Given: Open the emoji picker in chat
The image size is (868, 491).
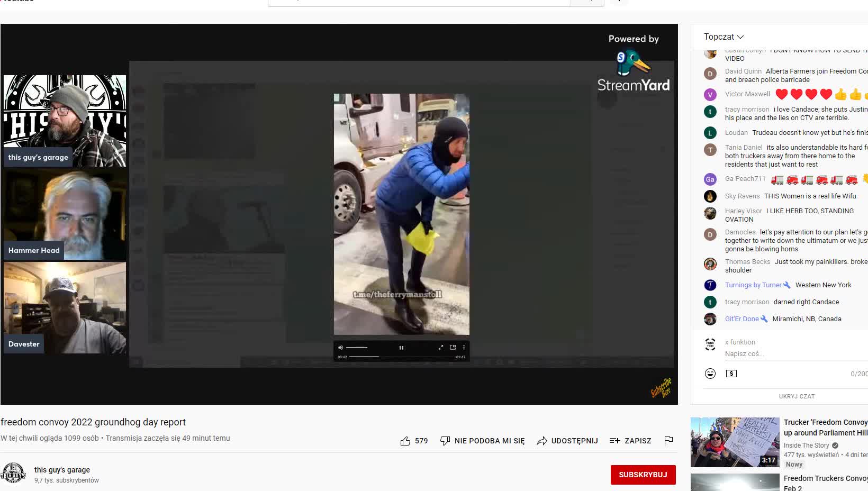Looking at the screenshot, I should (710, 374).
